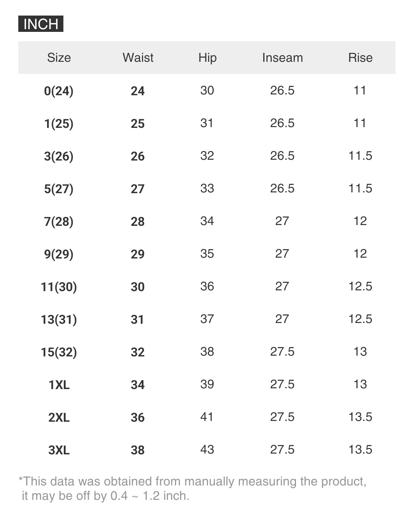Click the hip value 43

(x=207, y=450)
